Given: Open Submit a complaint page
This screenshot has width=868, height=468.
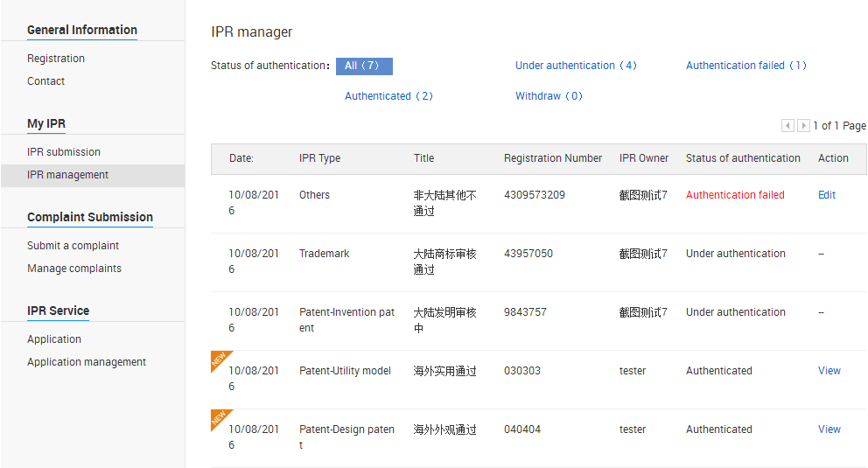Looking at the screenshot, I should point(73,245).
